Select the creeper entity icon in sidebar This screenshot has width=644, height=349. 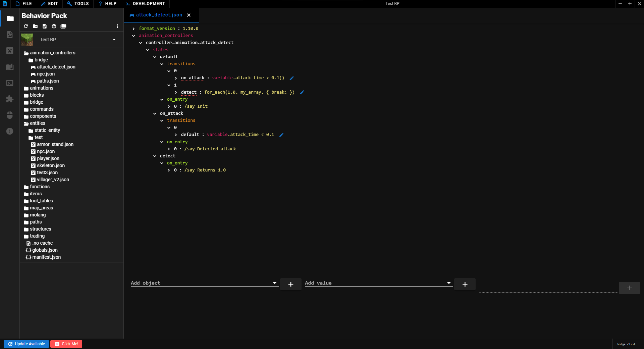pos(10,51)
